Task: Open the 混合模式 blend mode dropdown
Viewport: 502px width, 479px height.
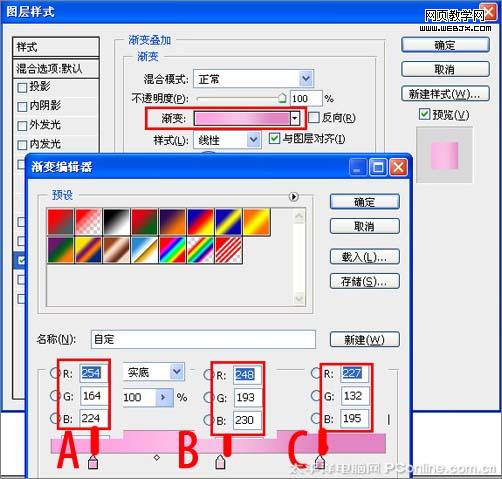Action: 306,79
